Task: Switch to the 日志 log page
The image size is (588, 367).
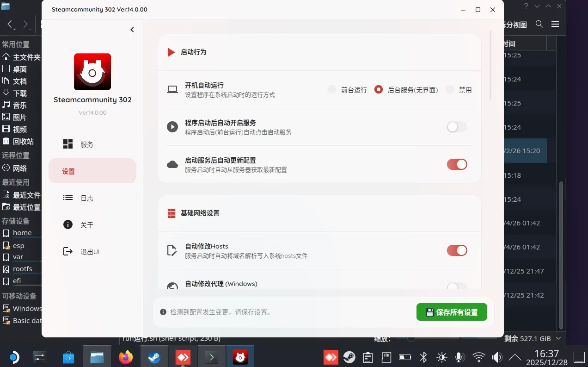Action: coord(86,198)
